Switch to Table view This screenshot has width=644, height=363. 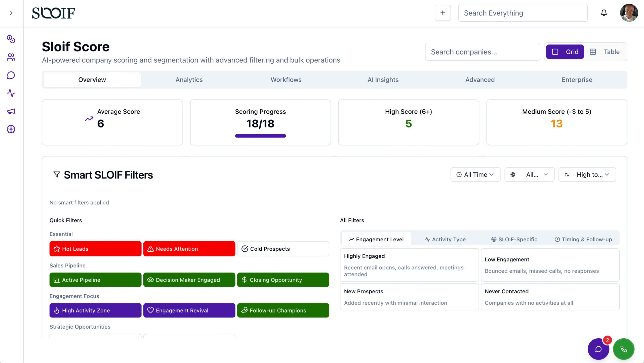click(605, 52)
